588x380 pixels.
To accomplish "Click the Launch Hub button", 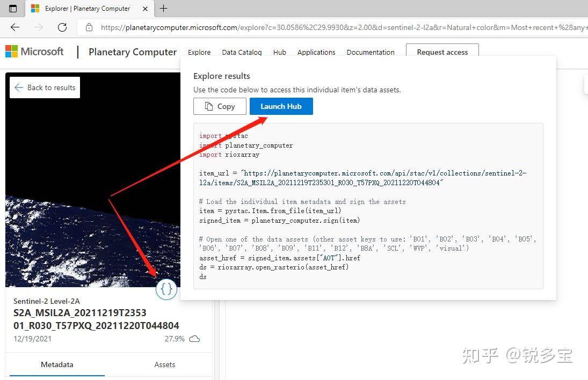I will 281,106.
